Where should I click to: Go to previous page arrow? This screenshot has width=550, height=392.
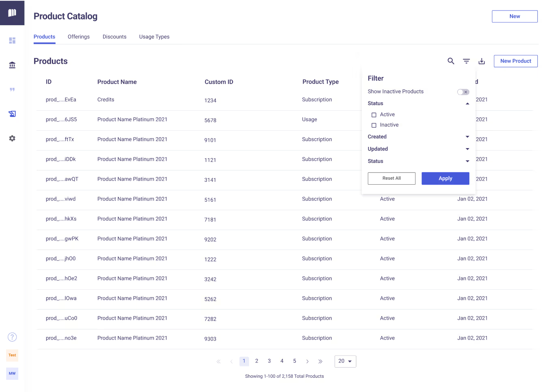coord(231,361)
